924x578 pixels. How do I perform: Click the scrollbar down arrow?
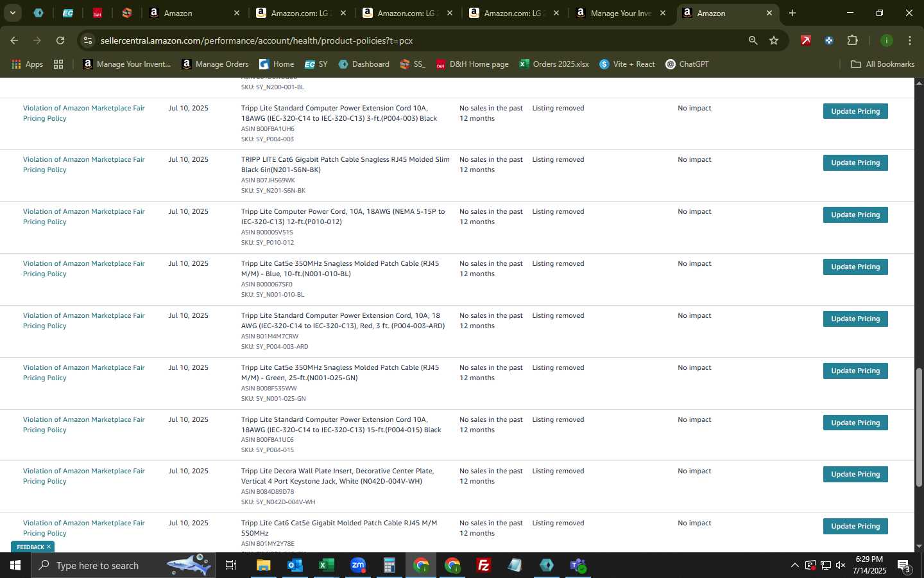click(919, 547)
